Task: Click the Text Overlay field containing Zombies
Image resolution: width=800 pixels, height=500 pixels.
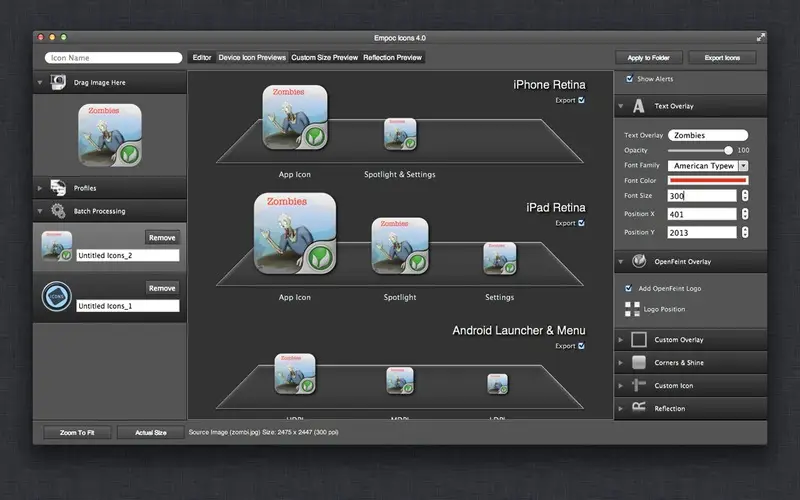Action: pos(708,135)
